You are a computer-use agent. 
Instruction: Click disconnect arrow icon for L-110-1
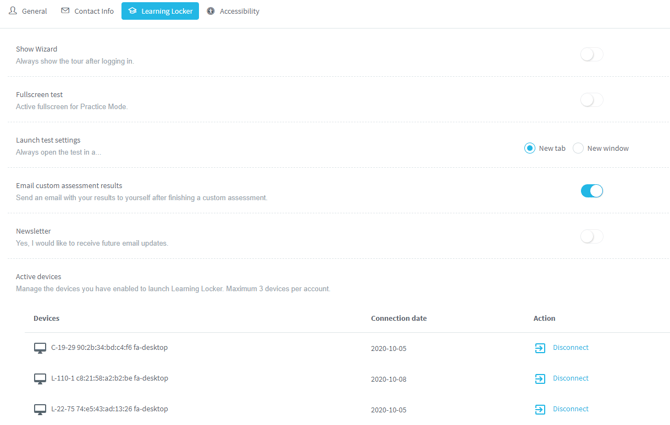click(x=540, y=379)
